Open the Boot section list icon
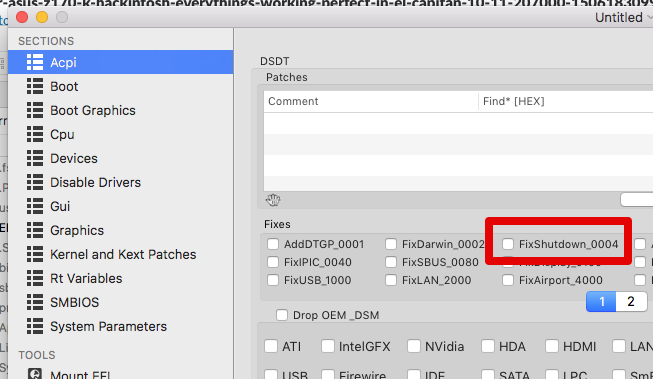 pos(35,86)
